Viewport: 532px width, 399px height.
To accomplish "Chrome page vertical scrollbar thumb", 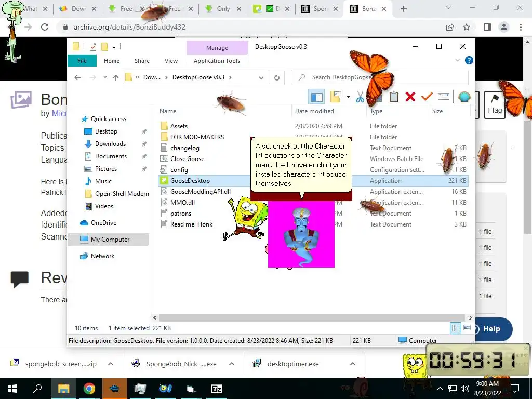I will coord(528,177).
